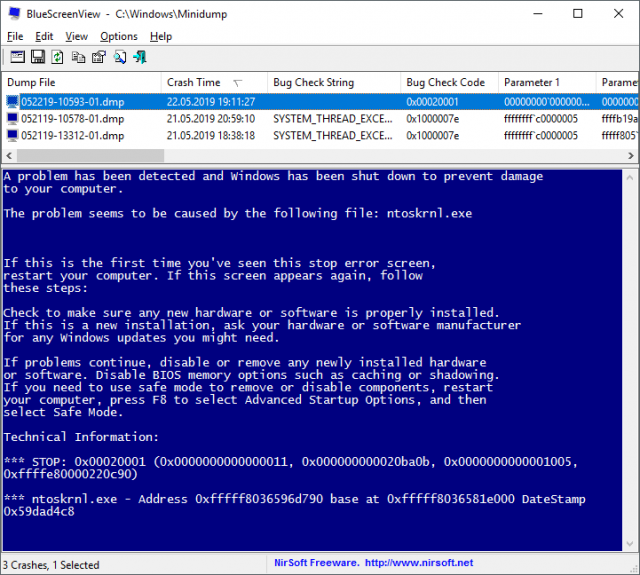Click the dump icon beside 052119-13312-01.dmp
This screenshot has height=575, width=640.
click(x=13, y=135)
